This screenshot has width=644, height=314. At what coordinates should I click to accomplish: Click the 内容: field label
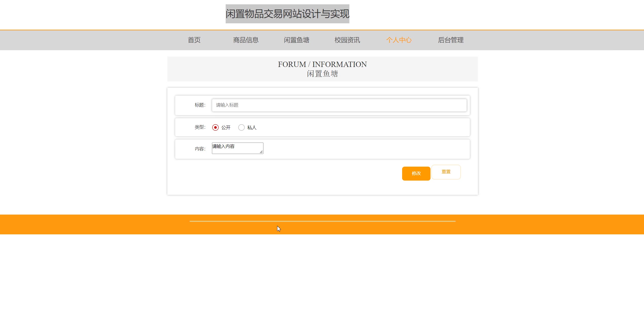tap(200, 149)
